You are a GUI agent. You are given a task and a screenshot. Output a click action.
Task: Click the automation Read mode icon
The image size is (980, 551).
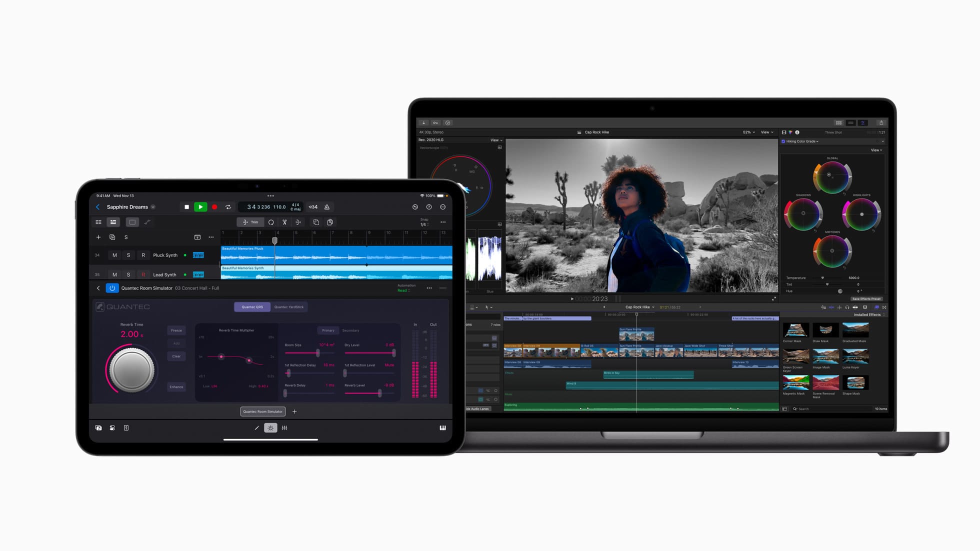point(404,290)
